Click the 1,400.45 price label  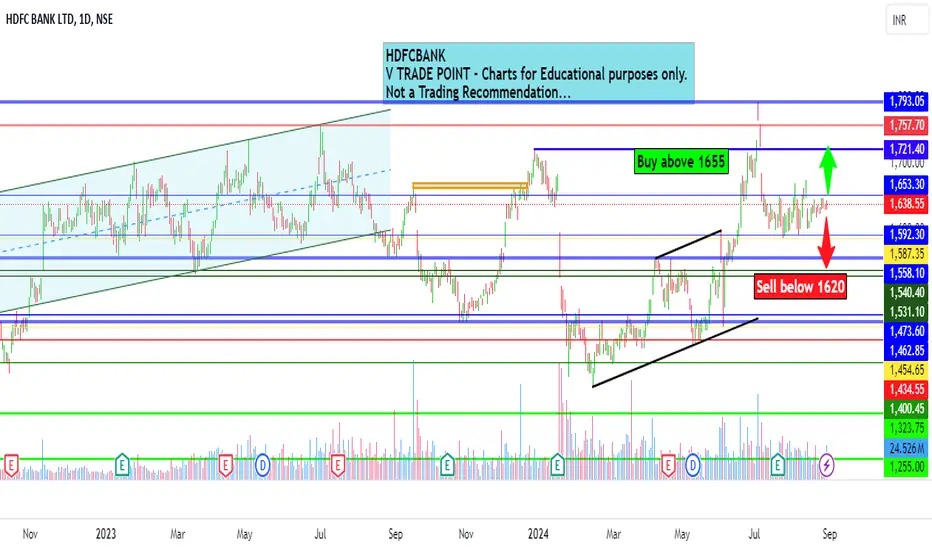906,408
